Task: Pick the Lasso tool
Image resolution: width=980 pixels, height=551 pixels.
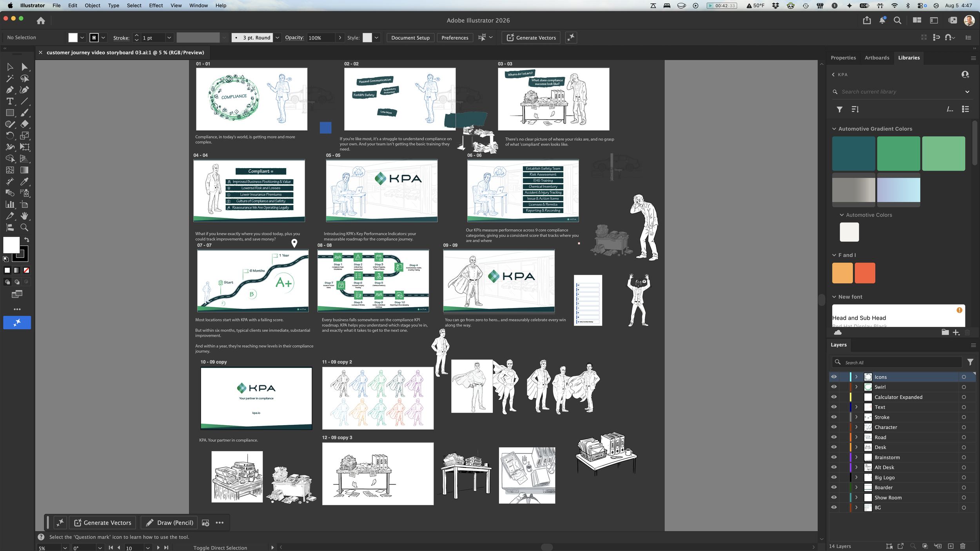Action: click(x=24, y=78)
